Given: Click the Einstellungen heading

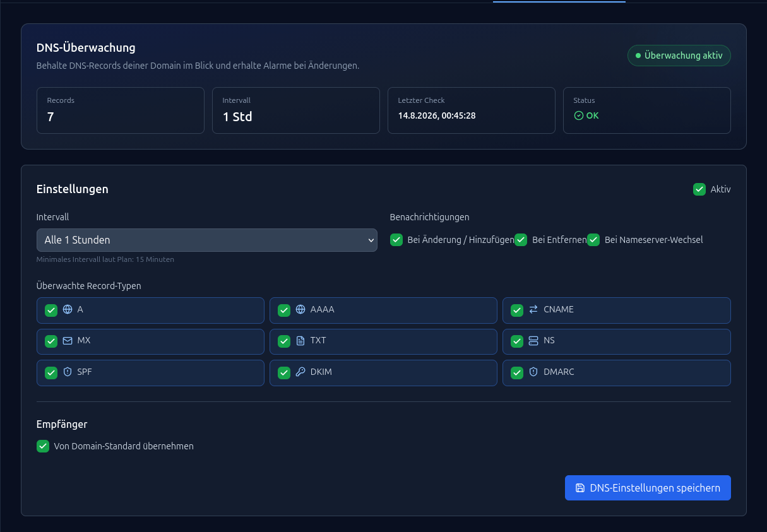Looking at the screenshot, I should tap(73, 189).
